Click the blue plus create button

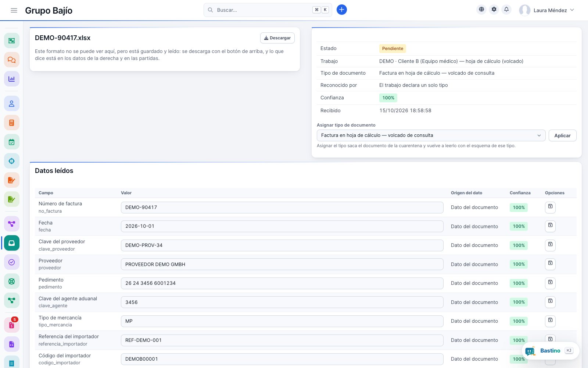342,10
